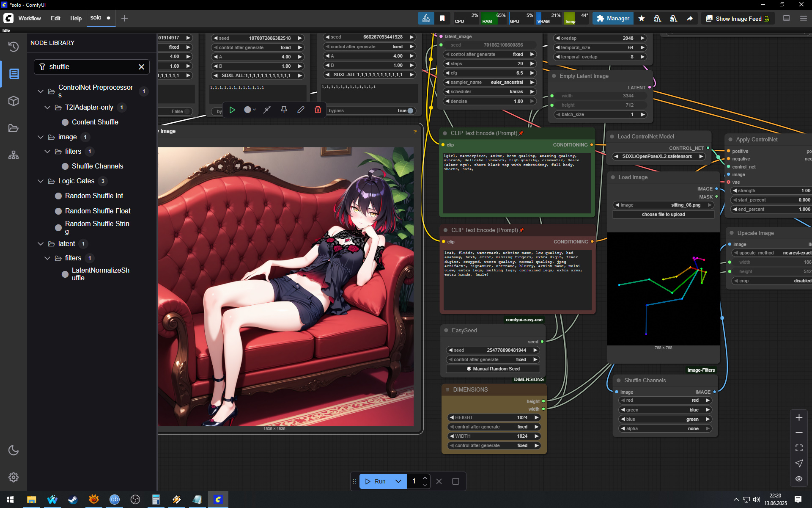
Task: Clear the shuffle search text
Action: tap(142, 67)
